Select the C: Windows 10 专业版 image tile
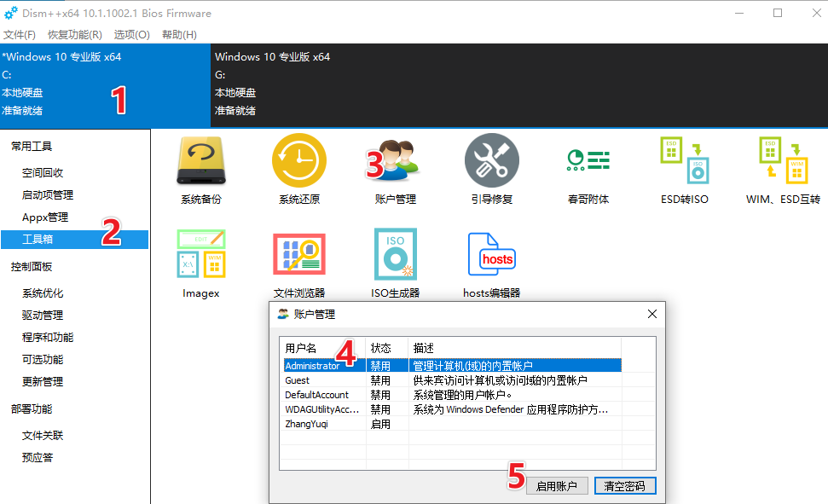828x504 pixels. [x=105, y=85]
